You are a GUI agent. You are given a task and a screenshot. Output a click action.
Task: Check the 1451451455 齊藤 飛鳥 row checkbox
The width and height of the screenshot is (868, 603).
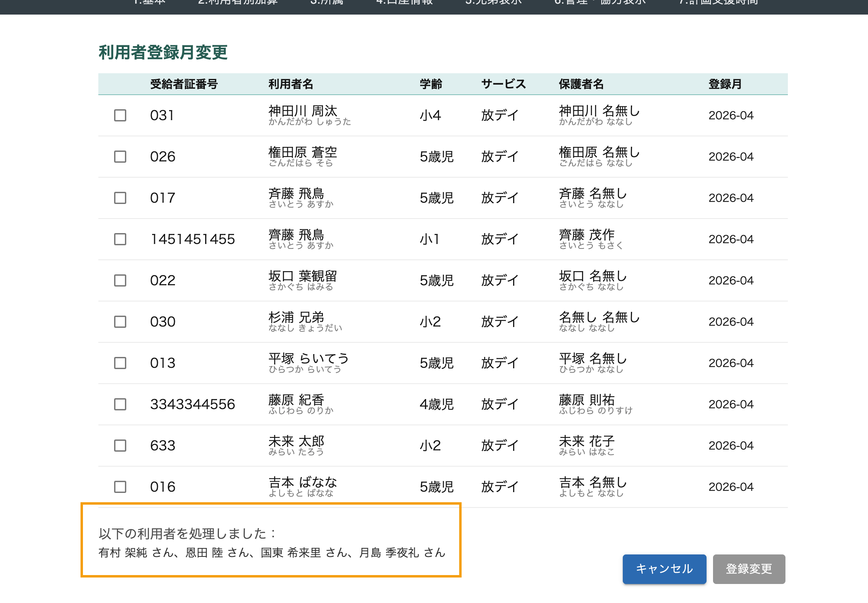coord(120,239)
